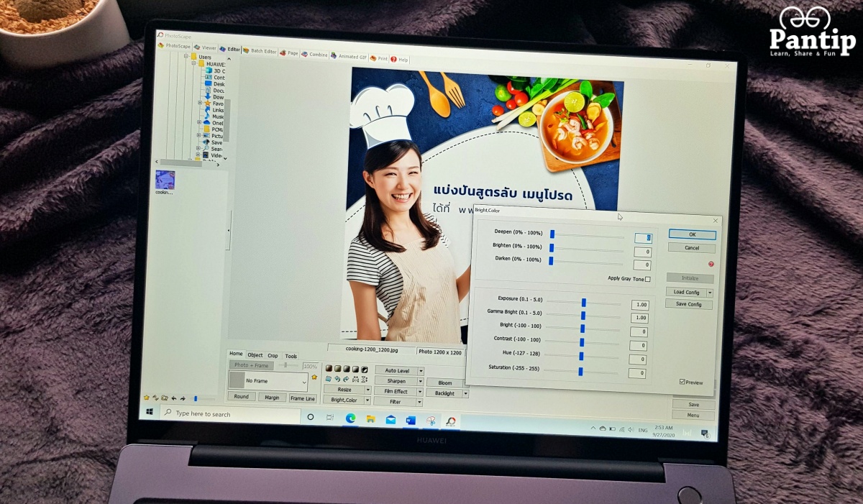863x504 pixels.
Task: Open the Bright,Color dropdown arrow
Action: (368, 400)
